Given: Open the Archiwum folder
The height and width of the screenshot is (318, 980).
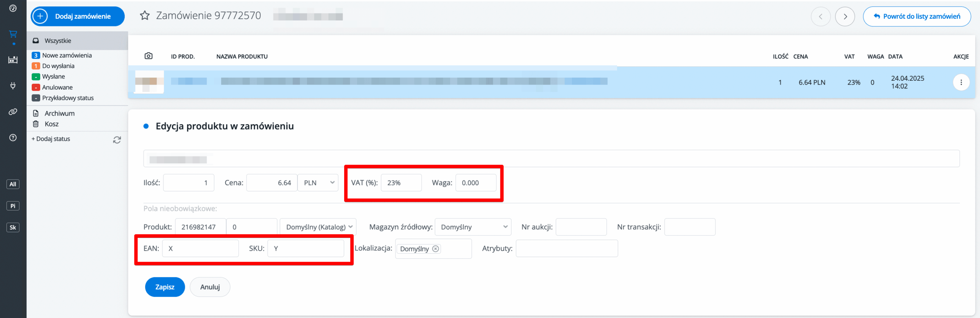Looking at the screenshot, I should pyautogui.click(x=59, y=113).
